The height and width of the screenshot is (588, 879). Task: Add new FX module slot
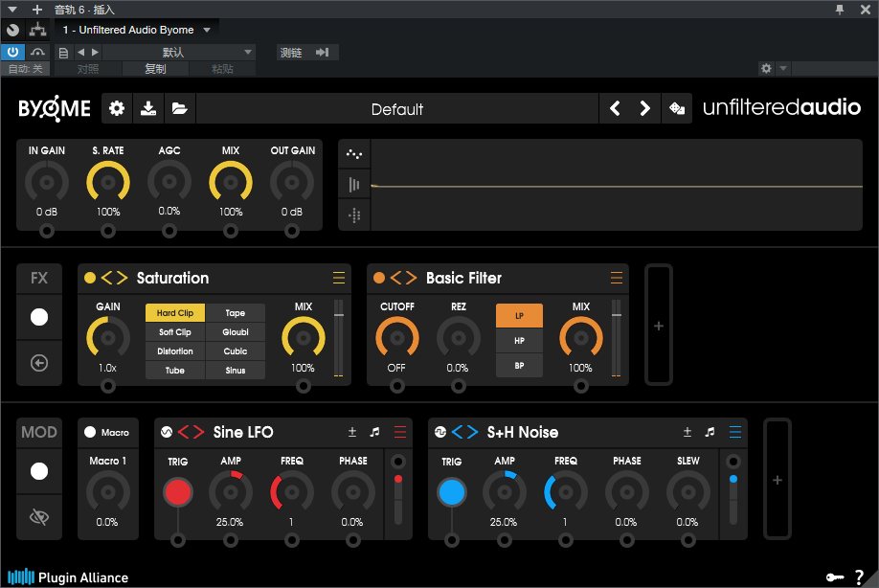pyautogui.click(x=659, y=326)
